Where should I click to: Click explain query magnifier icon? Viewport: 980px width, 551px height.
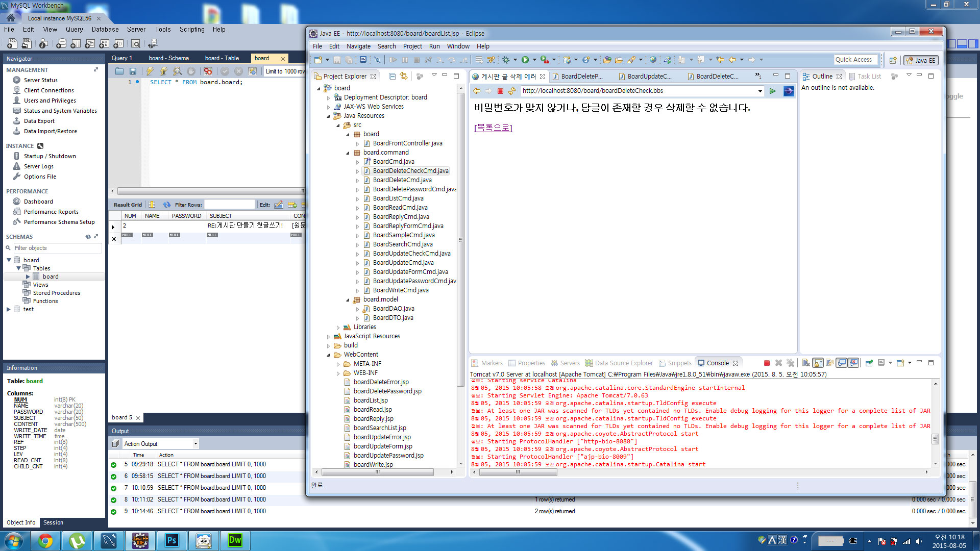177,71
